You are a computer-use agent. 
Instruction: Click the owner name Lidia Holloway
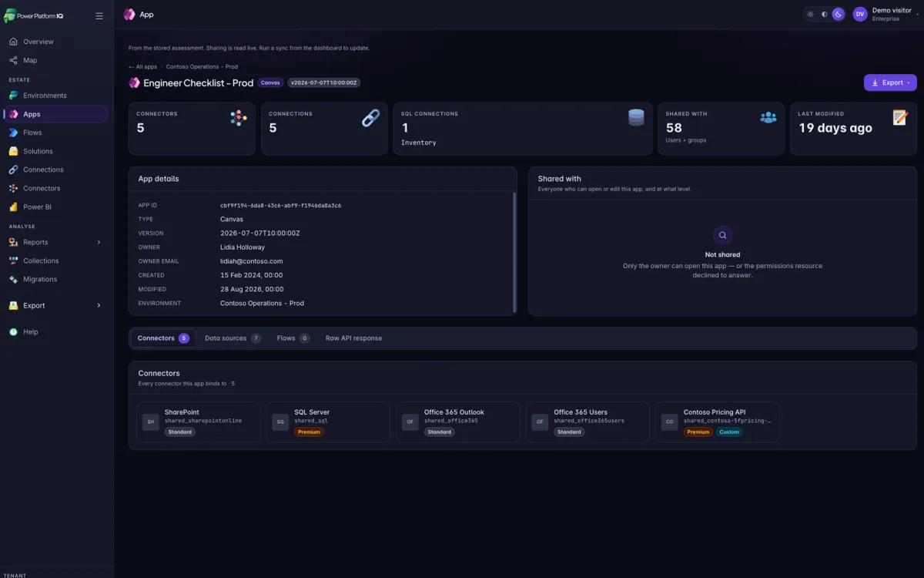pyautogui.click(x=243, y=247)
